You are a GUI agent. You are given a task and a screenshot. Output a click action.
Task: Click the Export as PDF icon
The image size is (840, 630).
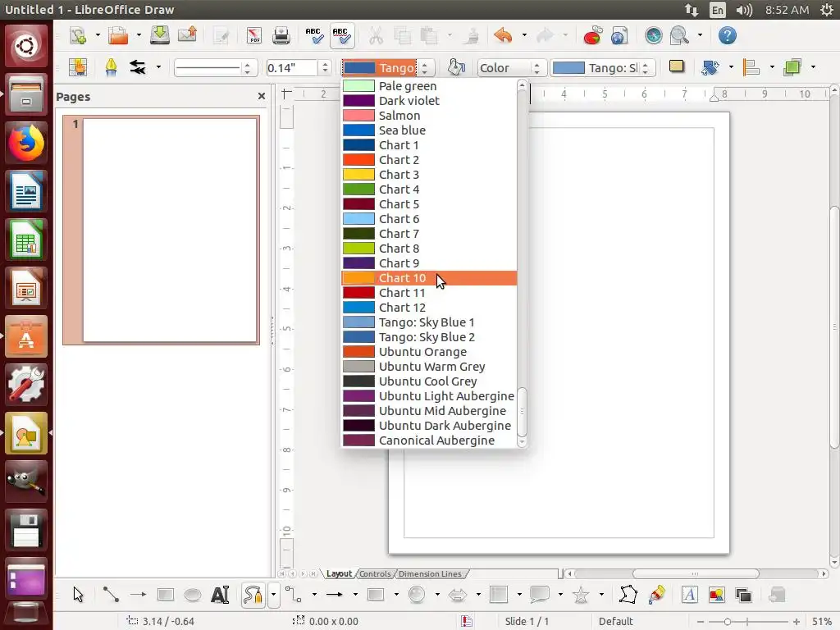(254, 36)
